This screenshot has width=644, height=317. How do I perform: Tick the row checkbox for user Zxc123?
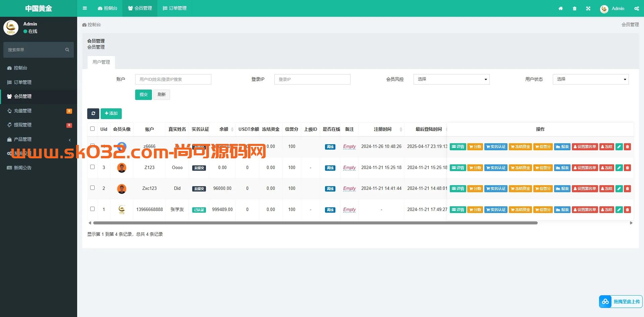pyautogui.click(x=92, y=188)
